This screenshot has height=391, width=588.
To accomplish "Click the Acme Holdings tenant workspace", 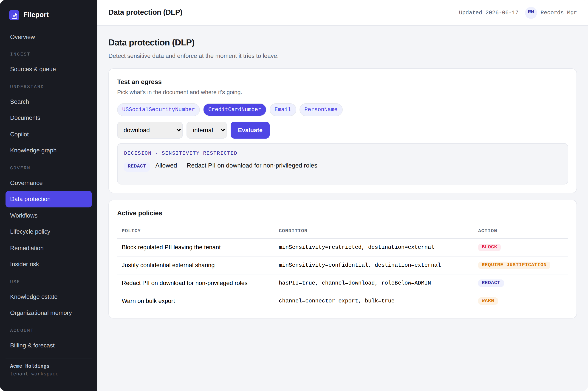I will point(34,370).
